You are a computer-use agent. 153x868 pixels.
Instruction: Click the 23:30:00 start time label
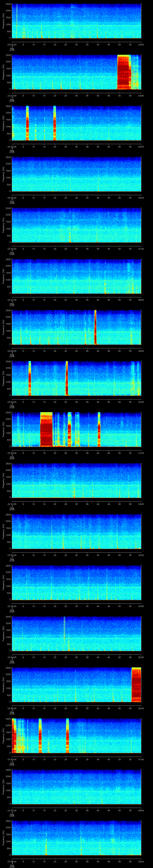12,453
